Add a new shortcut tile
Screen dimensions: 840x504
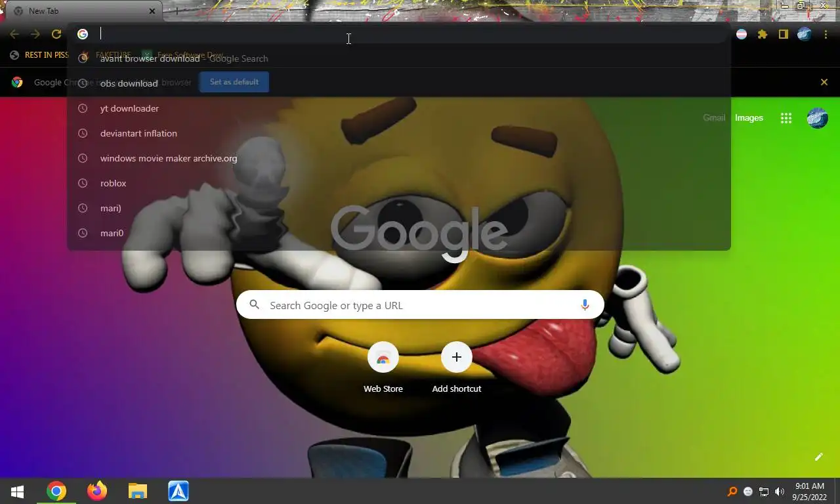point(457,368)
